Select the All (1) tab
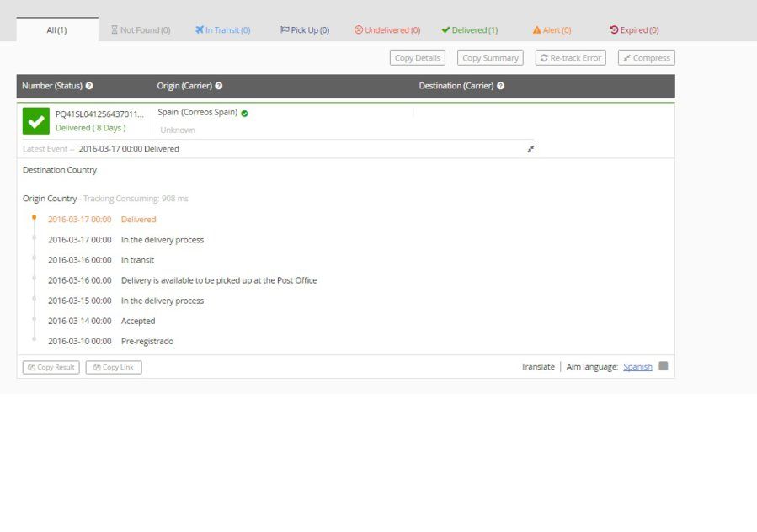 pyautogui.click(x=57, y=29)
